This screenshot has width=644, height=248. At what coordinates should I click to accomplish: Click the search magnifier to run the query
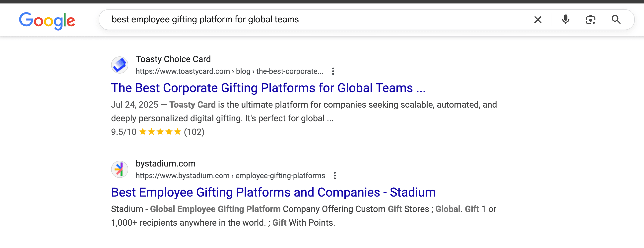(x=616, y=19)
